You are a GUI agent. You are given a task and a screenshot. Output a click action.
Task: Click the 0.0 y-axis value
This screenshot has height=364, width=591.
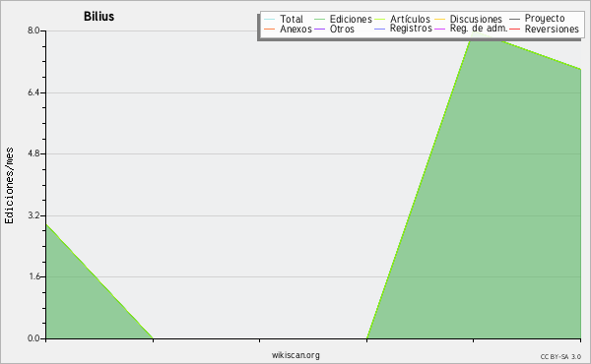(x=33, y=338)
